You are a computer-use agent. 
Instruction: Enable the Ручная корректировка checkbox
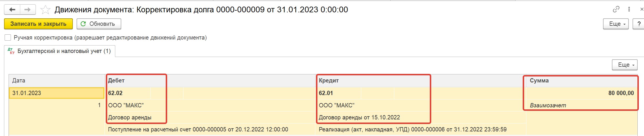[8, 38]
